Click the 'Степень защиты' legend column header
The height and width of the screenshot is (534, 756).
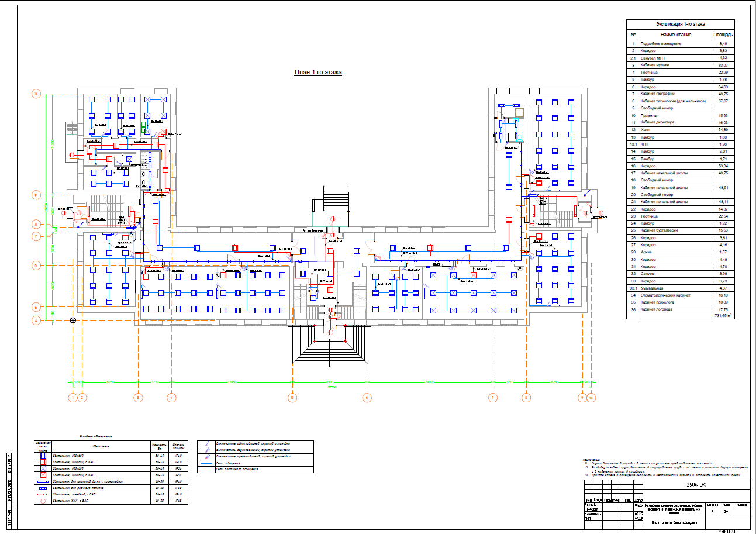point(178,446)
